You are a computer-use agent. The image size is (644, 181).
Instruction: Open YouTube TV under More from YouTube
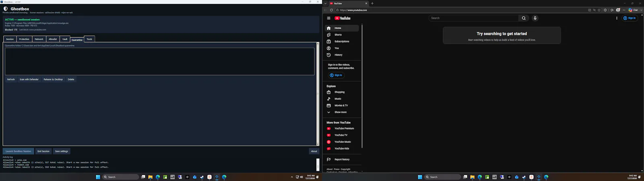pos(342,135)
